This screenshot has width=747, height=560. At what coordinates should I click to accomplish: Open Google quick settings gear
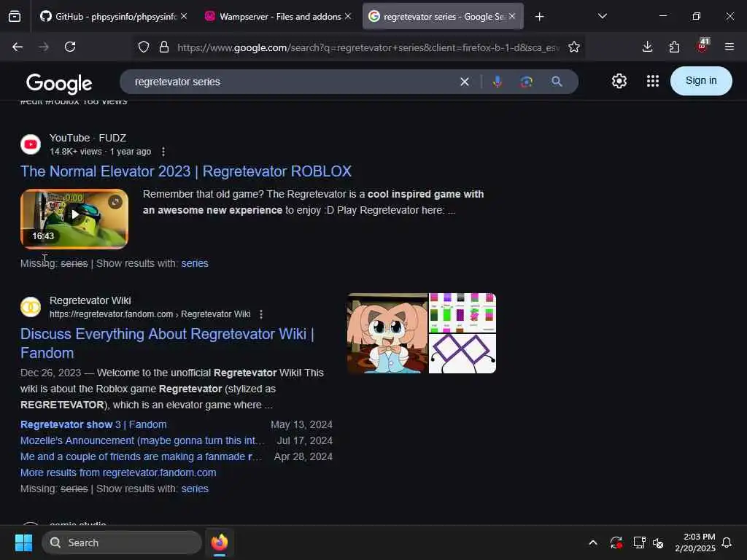pyautogui.click(x=619, y=81)
